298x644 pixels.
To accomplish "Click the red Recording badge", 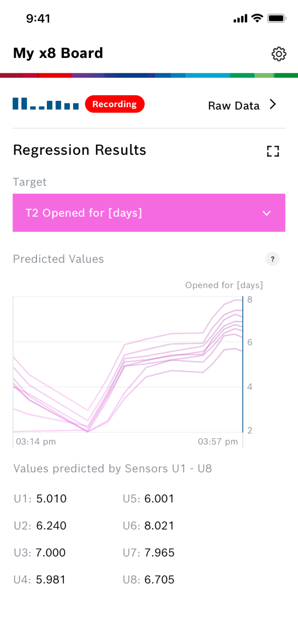I will (115, 104).
